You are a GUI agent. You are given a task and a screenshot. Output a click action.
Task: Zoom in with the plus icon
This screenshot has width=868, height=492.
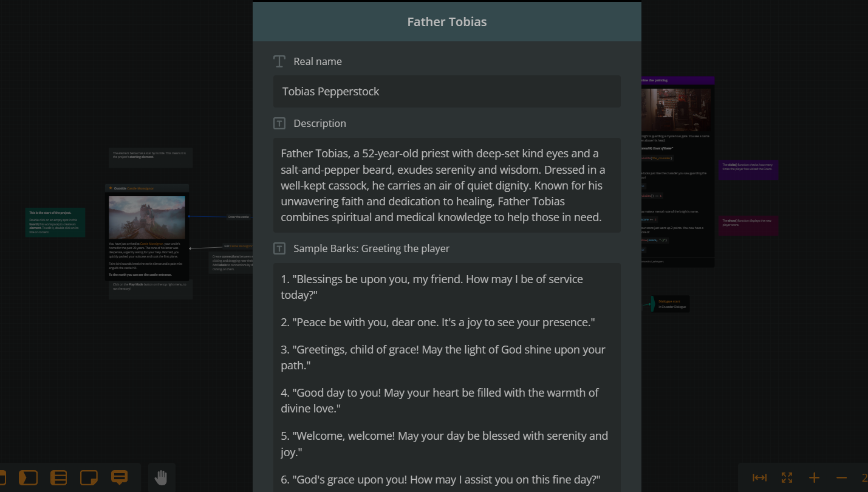[x=814, y=477]
